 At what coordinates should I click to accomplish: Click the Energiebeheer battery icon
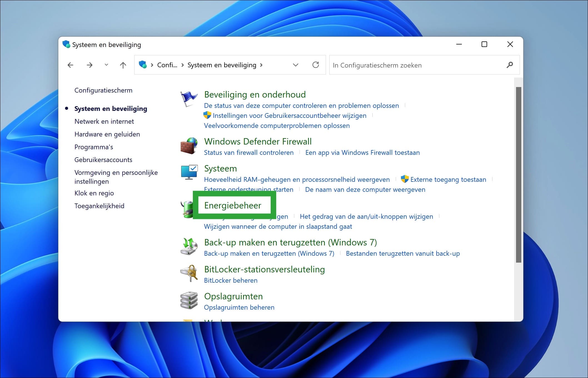click(188, 208)
